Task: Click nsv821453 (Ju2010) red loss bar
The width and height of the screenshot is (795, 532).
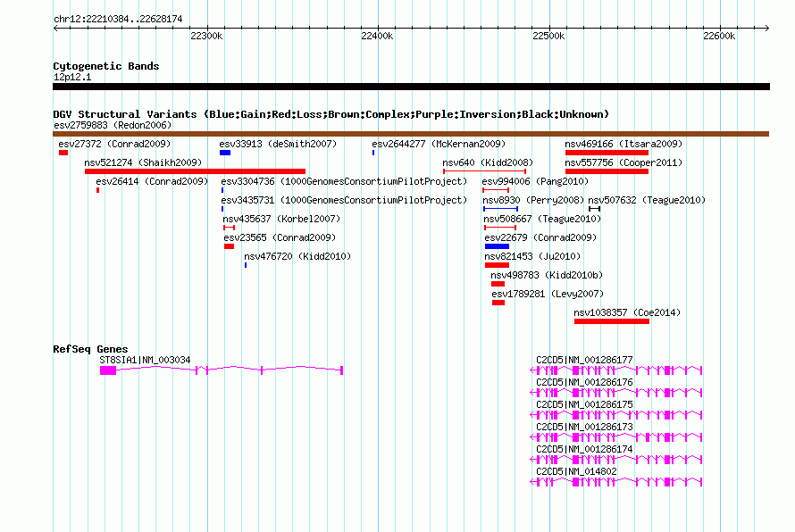Action: coord(497,265)
